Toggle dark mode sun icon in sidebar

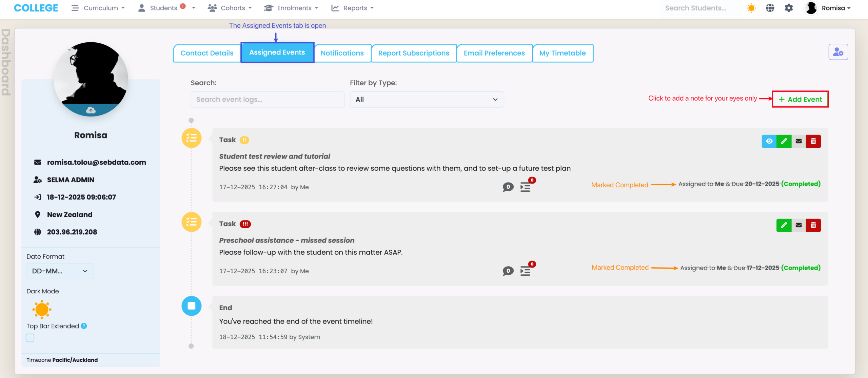[x=42, y=309]
